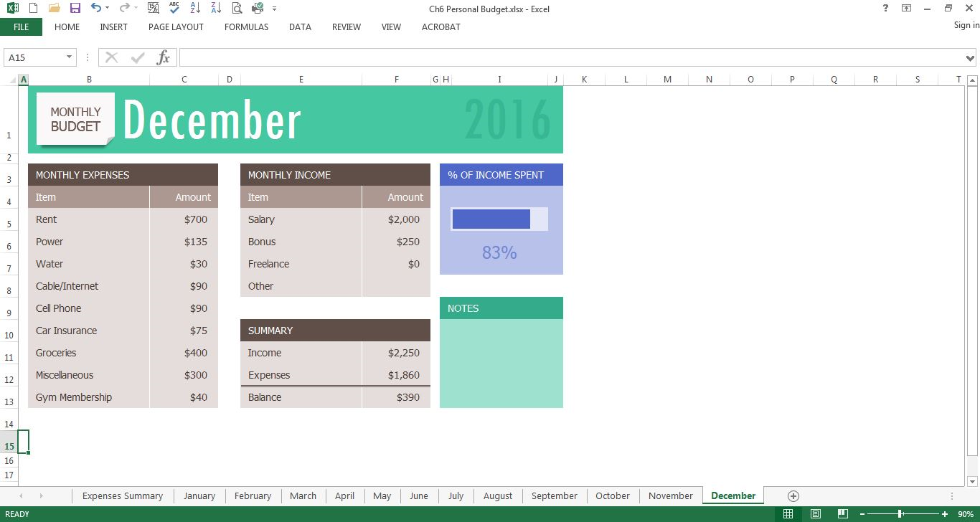
Task: Click vertical scrollbar down arrow
Action: coord(972,481)
